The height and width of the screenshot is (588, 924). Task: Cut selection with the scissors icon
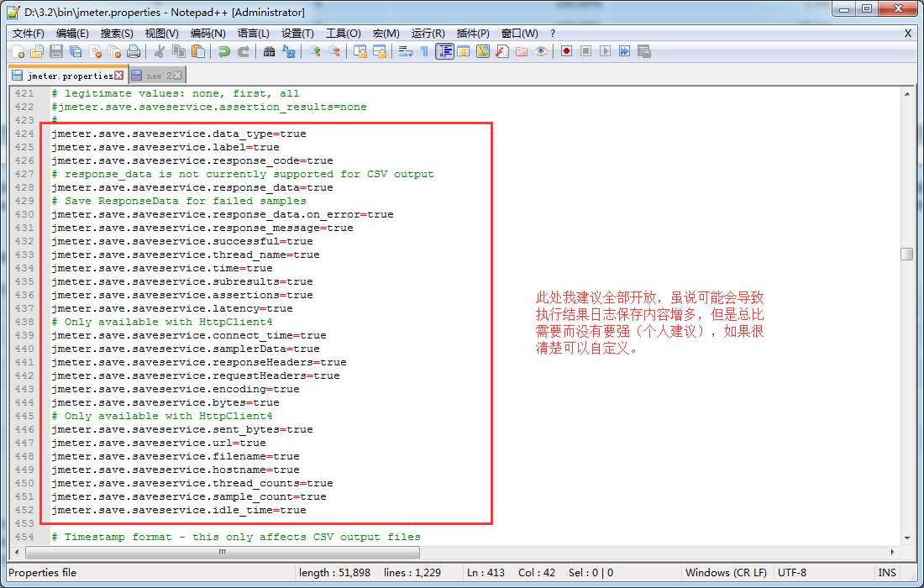(x=159, y=52)
